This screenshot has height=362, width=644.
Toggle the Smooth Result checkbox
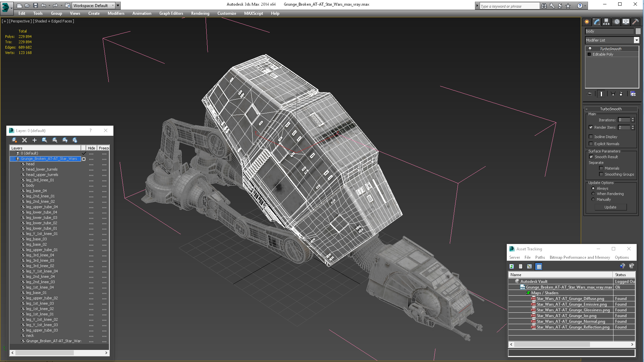click(591, 157)
